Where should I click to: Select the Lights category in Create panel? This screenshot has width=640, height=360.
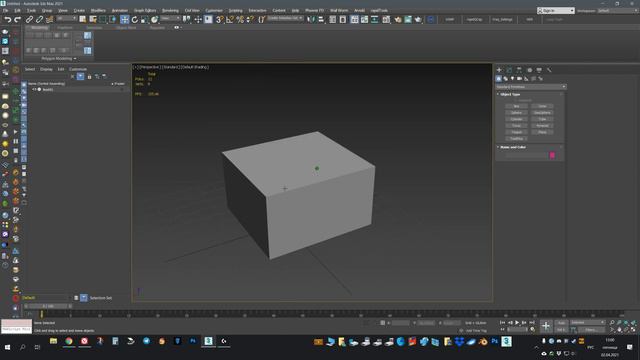[x=513, y=78]
